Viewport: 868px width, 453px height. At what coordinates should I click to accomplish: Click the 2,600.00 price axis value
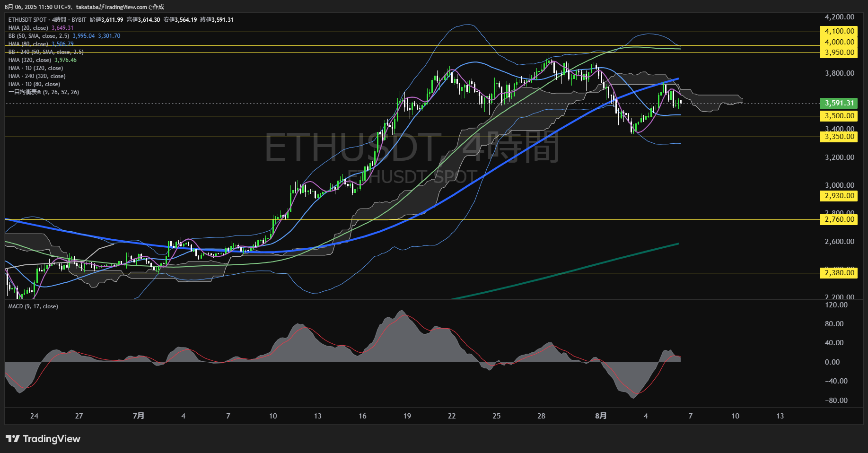coord(840,242)
